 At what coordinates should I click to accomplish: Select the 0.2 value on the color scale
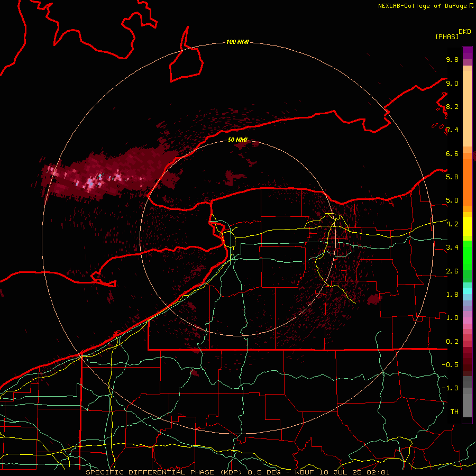click(452, 342)
